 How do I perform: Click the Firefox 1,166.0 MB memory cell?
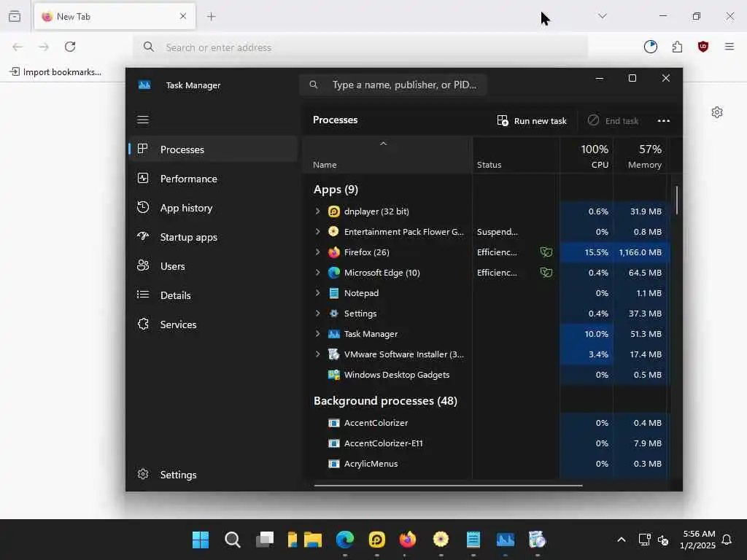coord(640,252)
